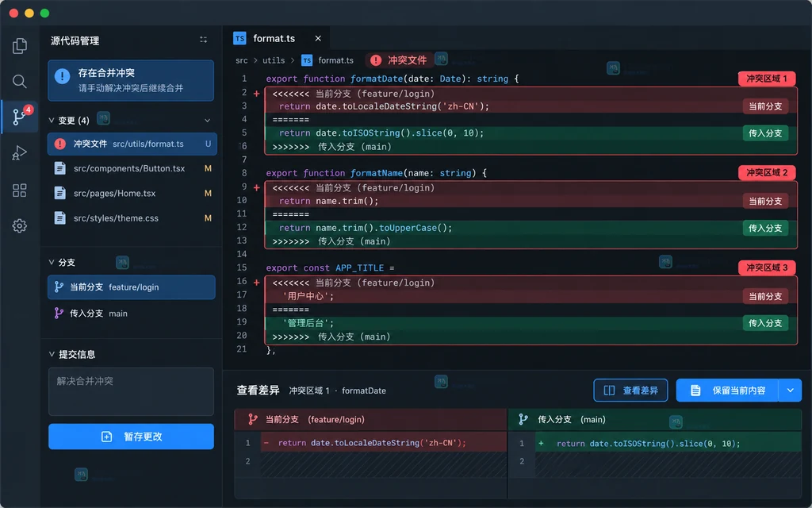Click the '用户中心' string on line 17

pos(308,297)
